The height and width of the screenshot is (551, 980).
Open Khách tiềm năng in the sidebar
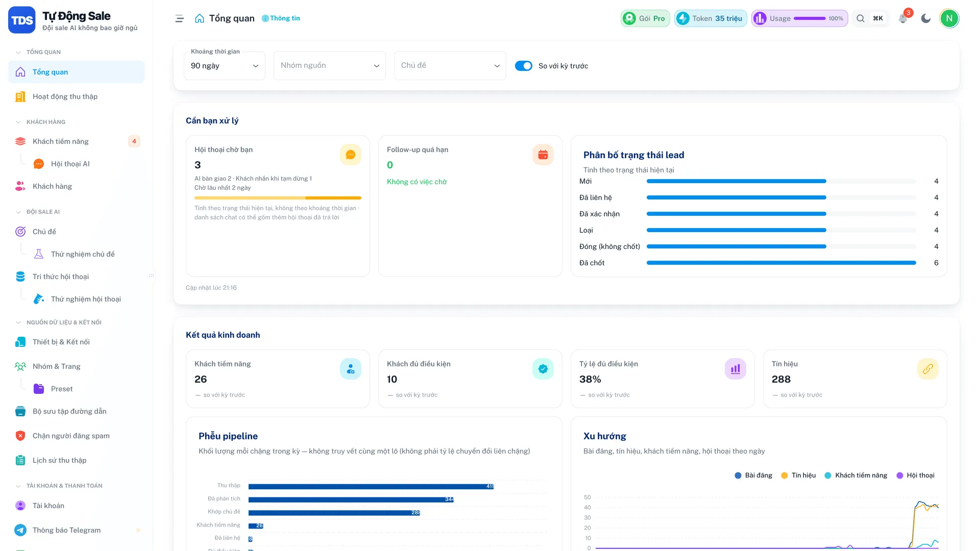coord(77,141)
